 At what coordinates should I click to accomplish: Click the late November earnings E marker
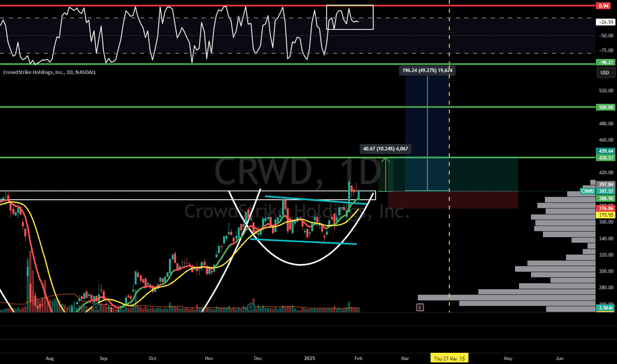(x=252, y=307)
